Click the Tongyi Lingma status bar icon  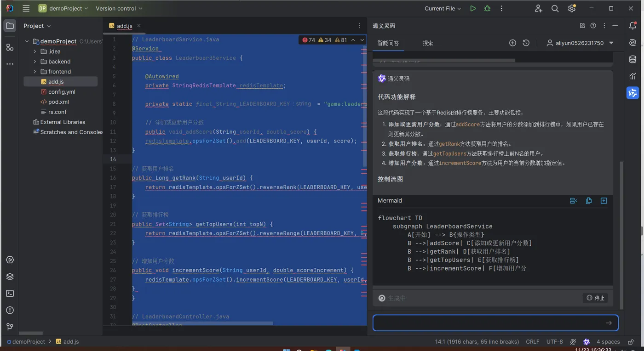click(x=586, y=342)
